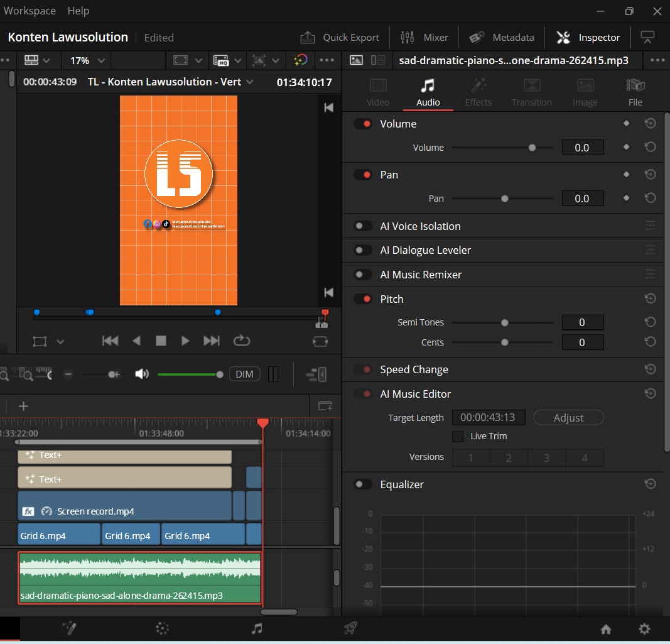670x644 pixels.
Task: Select the Screen record.mp4 clip
Action: [124, 505]
